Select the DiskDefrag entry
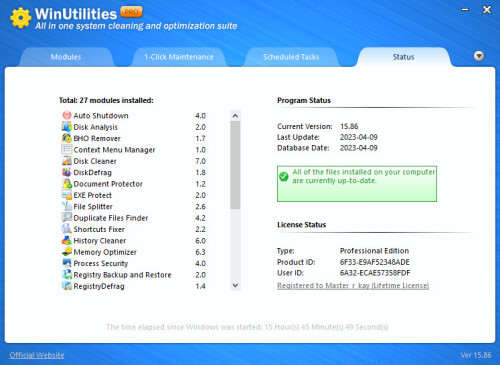The width and height of the screenshot is (500, 365). coord(93,172)
